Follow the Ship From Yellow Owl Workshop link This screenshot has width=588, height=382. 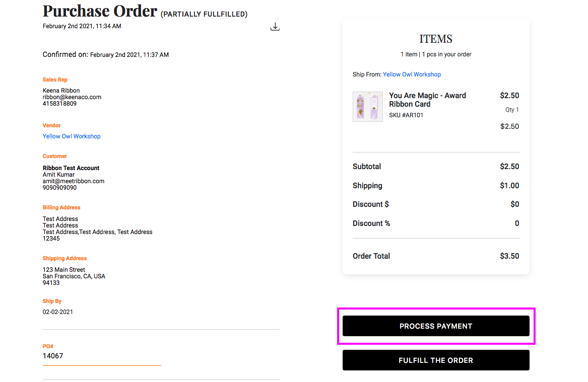[x=412, y=74]
